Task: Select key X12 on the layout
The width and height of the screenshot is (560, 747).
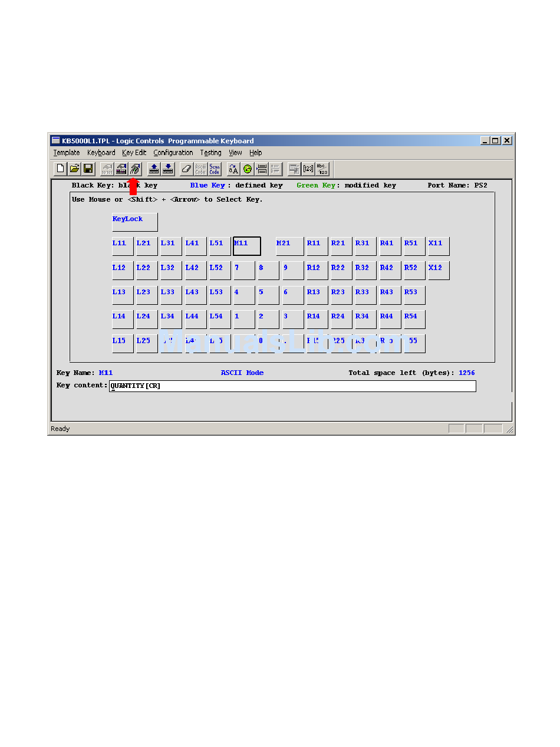Action: (x=439, y=271)
